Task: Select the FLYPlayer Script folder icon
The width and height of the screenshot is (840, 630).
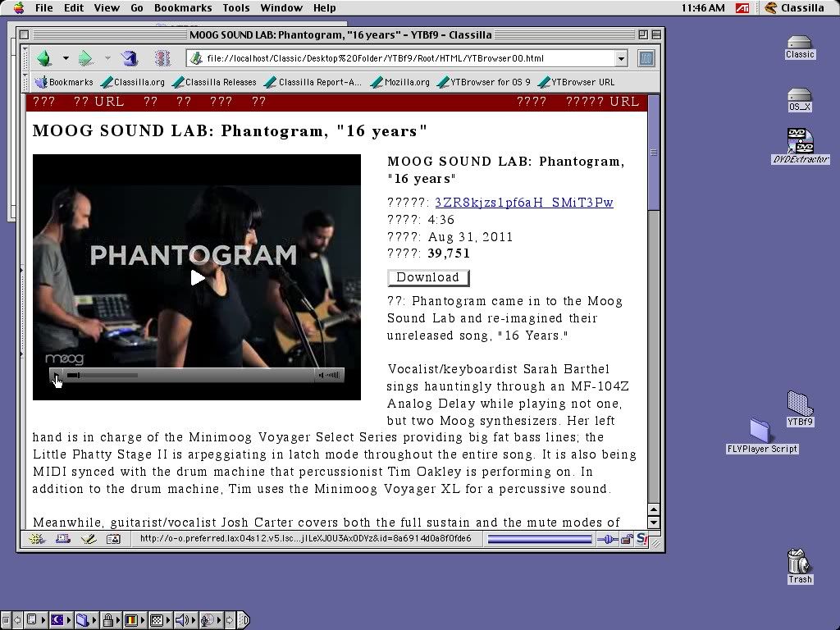Action: [x=762, y=436]
